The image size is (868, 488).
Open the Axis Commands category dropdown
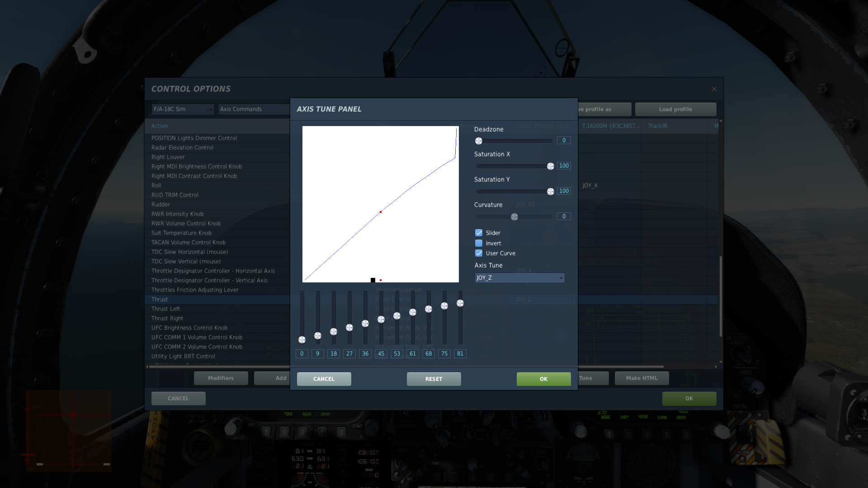point(254,109)
